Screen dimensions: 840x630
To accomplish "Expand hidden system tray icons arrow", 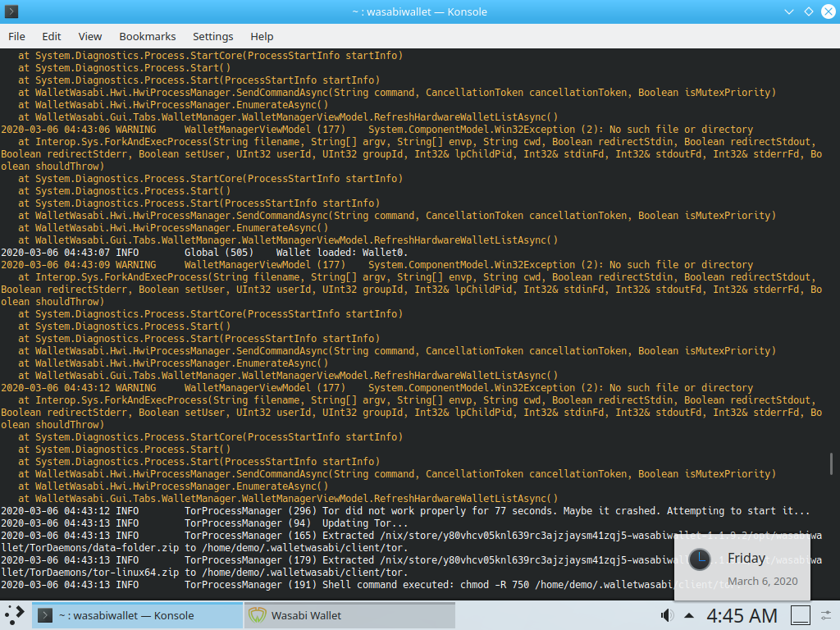I will click(689, 615).
